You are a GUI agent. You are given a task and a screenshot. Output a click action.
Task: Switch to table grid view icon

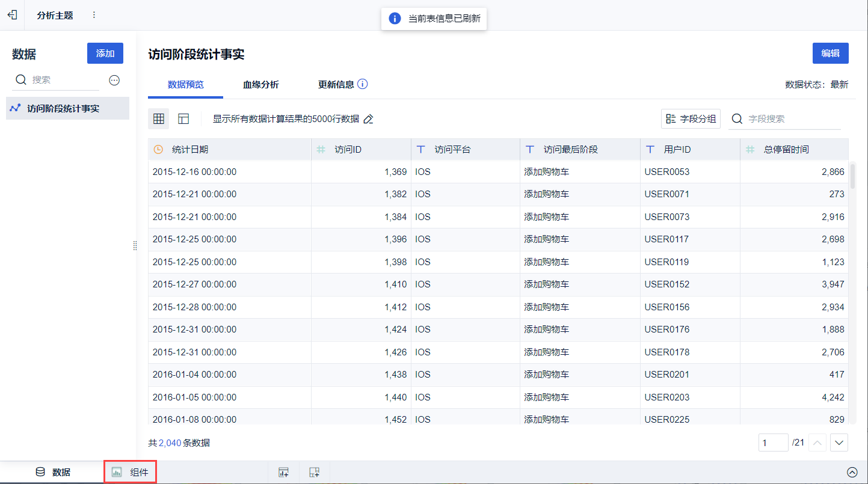click(x=159, y=119)
